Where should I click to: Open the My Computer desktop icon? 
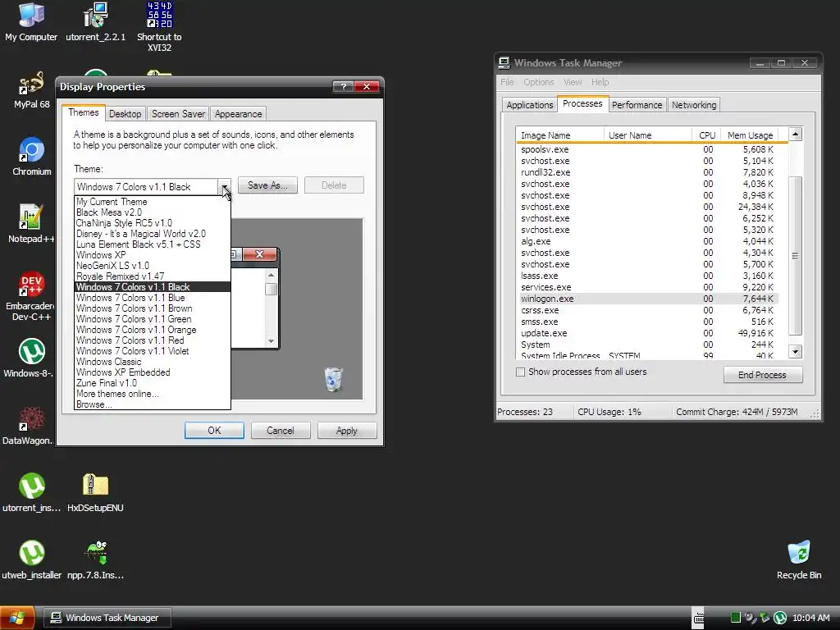pyautogui.click(x=31, y=22)
